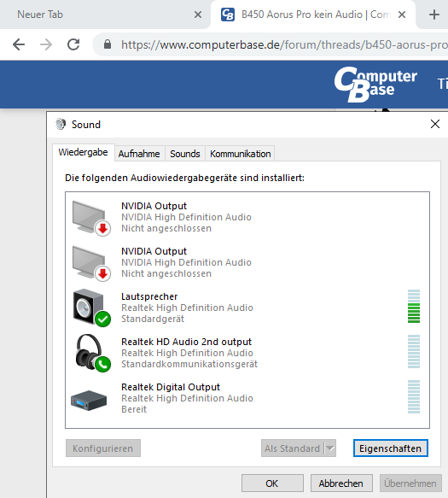Switch to B450 Aorus Pro kein Audio tab
This screenshot has height=498, width=448.
(x=312, y=15)
